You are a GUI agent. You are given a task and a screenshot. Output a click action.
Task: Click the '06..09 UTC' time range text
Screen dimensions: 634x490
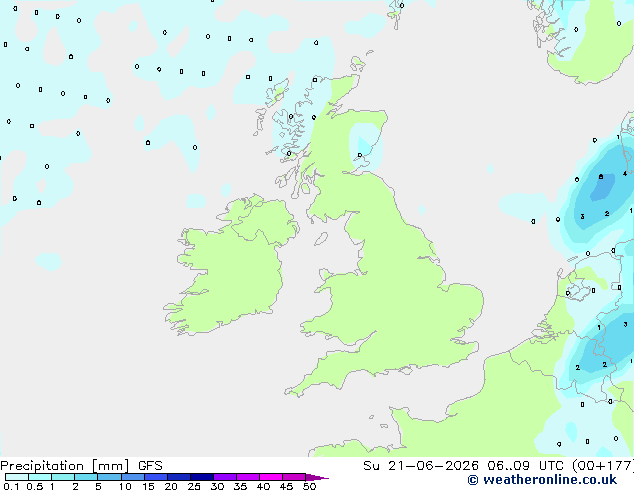click(525, 466)
